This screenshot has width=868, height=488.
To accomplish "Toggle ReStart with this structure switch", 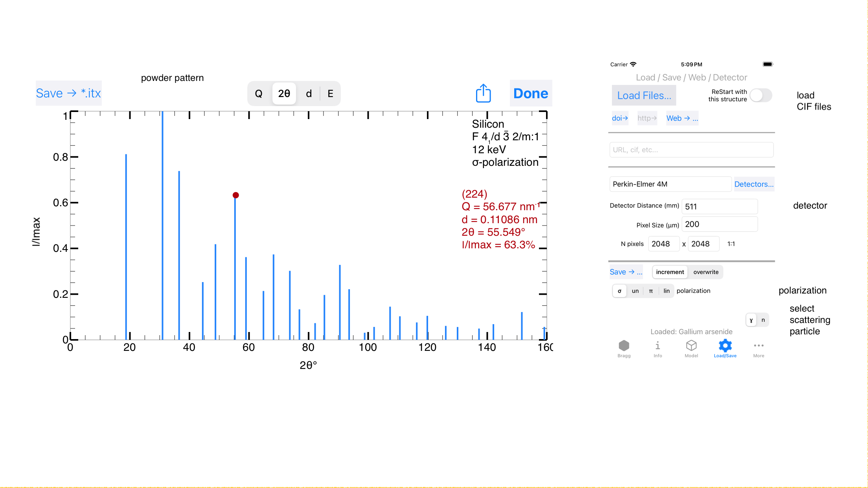I will pos(761,95).
